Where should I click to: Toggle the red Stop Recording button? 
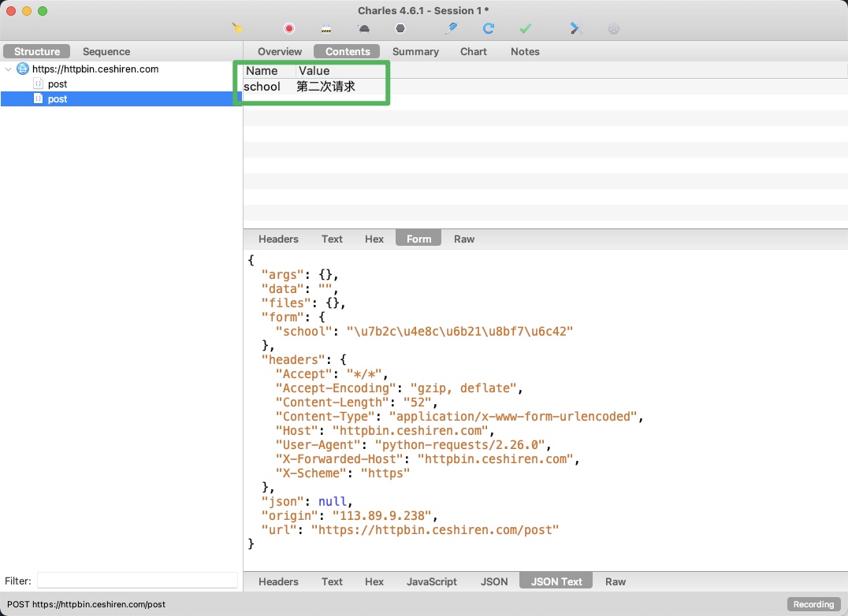pyautogui.click(x=289, y=28)
